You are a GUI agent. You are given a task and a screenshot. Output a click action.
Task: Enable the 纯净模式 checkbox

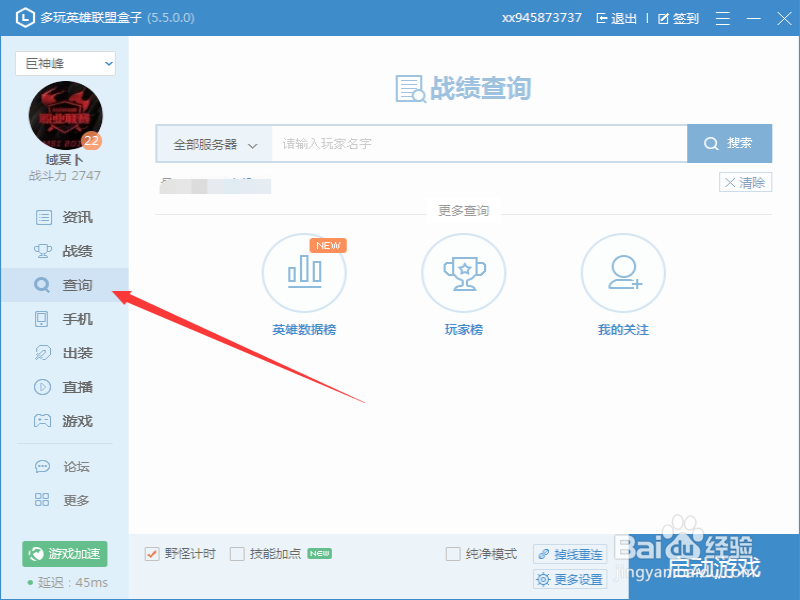pyautogui.click(x=453, y=554)
